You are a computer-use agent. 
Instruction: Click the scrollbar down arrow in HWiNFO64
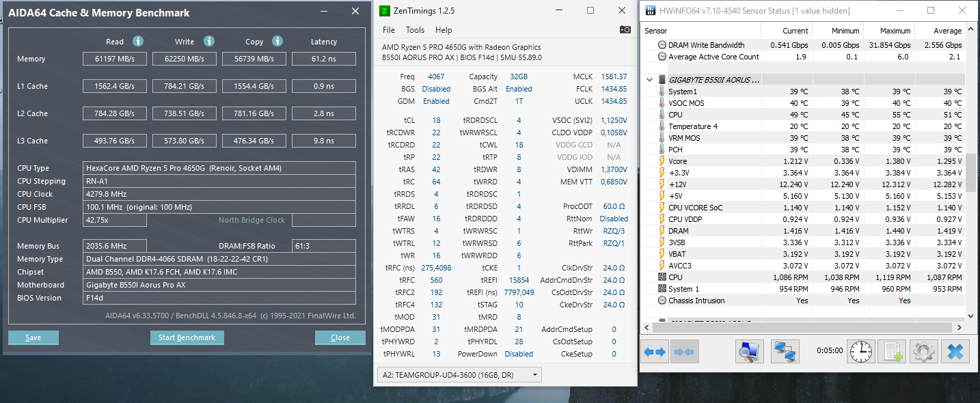970,316
